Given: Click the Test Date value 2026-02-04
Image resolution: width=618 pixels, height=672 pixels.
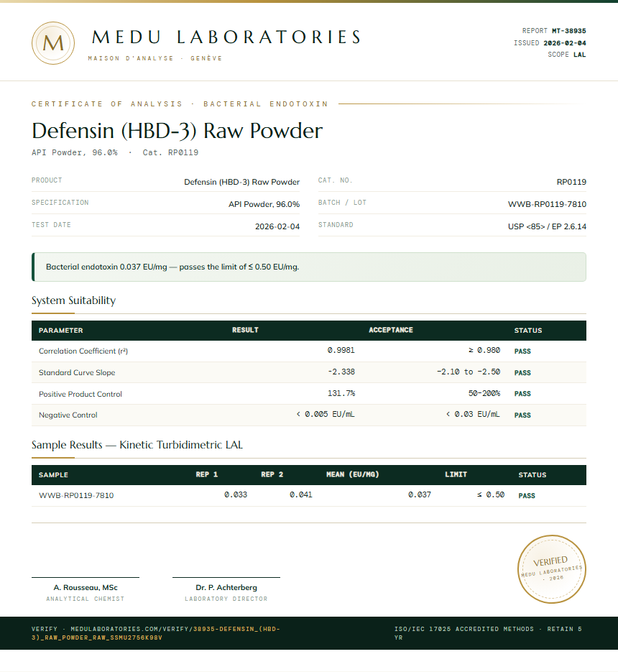Looking at the screenshot, I should pos(277,226).
